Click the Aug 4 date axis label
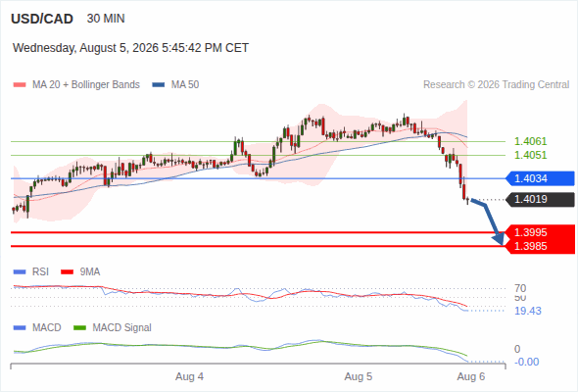 189,377
